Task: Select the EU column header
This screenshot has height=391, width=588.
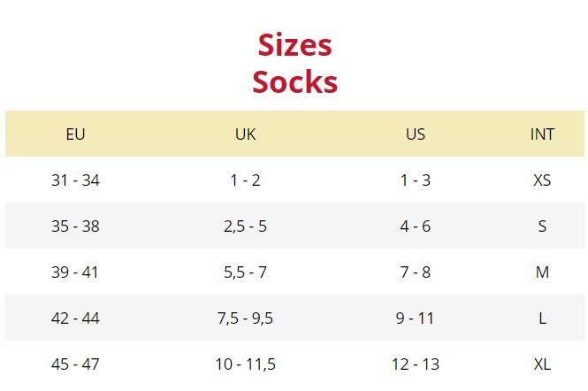Action: pyautogui.click(x=75, y=134)
